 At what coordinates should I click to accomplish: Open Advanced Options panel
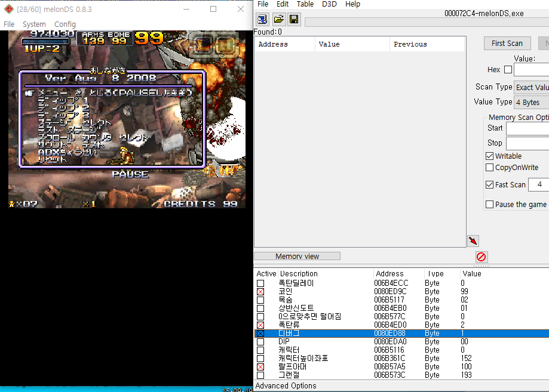click(286, 385)
